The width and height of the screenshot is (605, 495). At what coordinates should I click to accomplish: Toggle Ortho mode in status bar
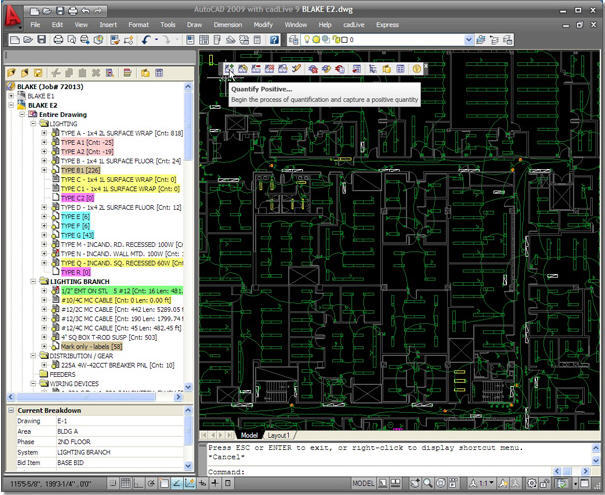pyautogui.click(x=139, y=483)
